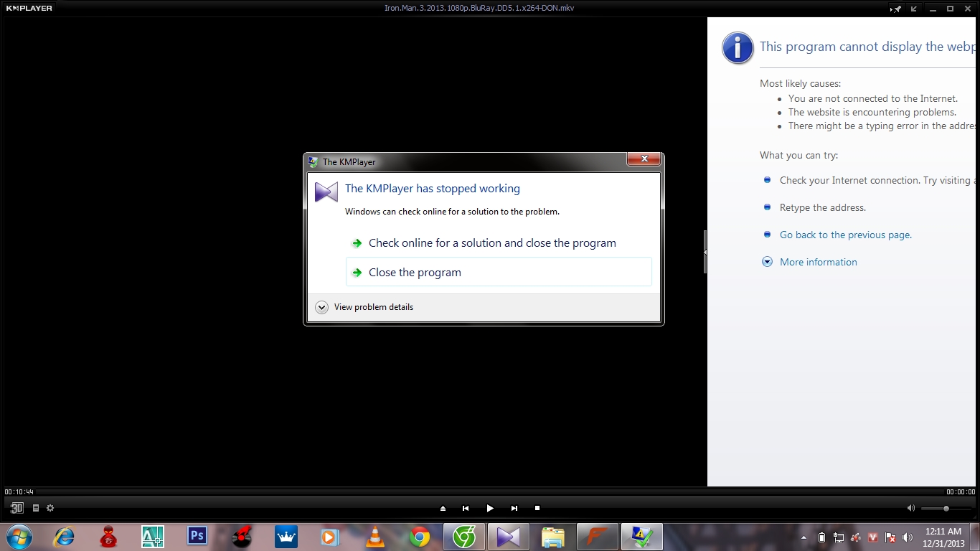The width and height of the screenshot is (980, 551).
Task: Open the KMPlayer logo menu
Action: pyautogui.click(x=29, y=9)
